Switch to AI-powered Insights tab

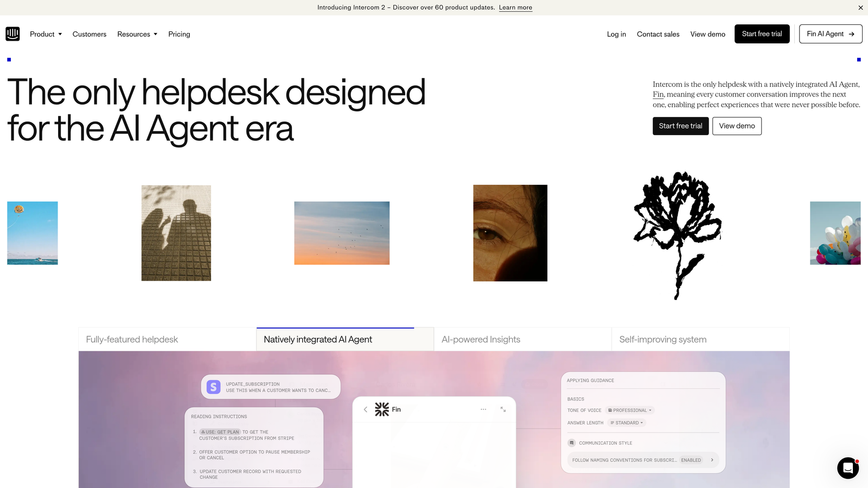tap(522, 339)
